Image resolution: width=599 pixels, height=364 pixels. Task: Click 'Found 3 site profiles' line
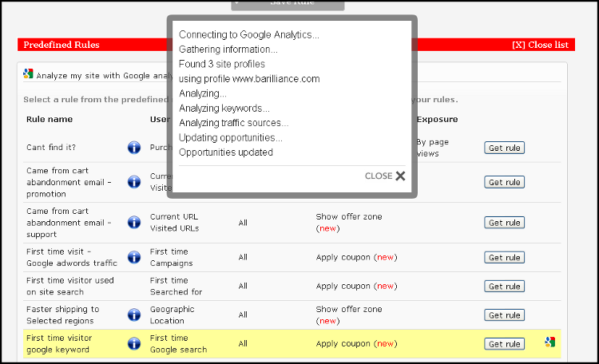[221, 64]
